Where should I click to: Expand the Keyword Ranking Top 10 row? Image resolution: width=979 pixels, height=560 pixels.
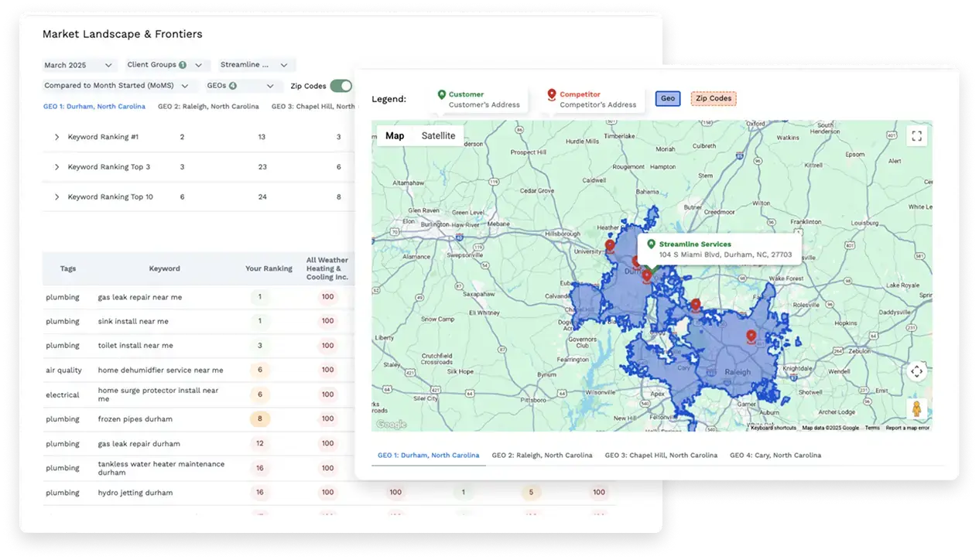pos(56,197)
